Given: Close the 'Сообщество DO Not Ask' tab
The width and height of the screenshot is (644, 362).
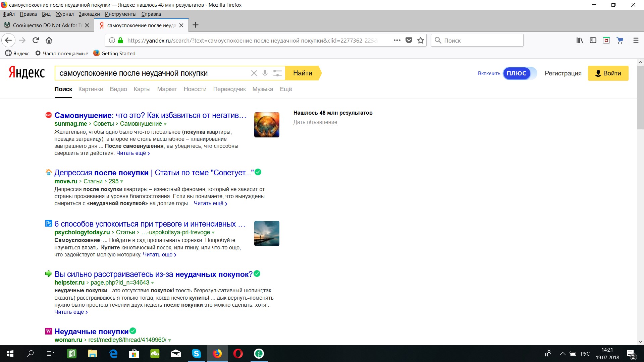Looking at the screenshot, I should coord(87,25).
